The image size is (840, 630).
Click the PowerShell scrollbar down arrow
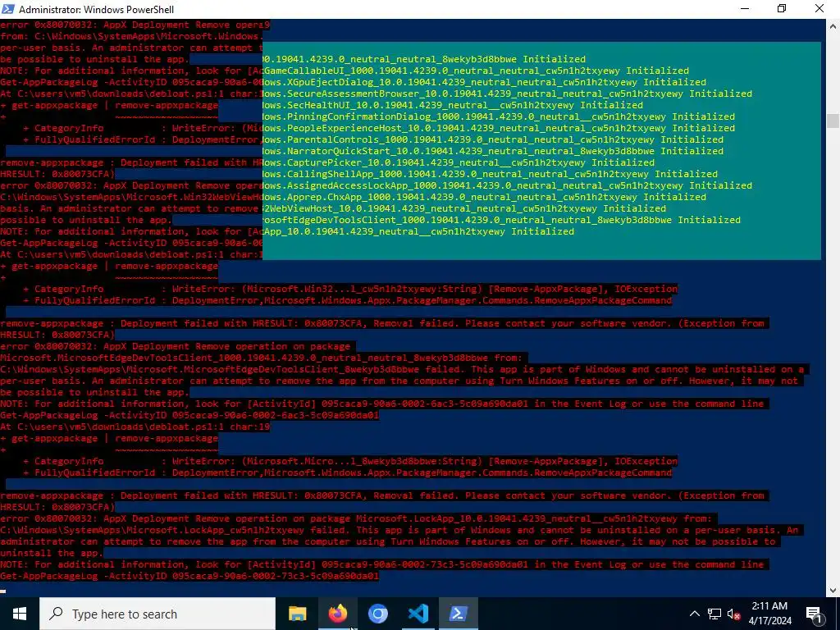pyautogui.click(x=833, y=591)
